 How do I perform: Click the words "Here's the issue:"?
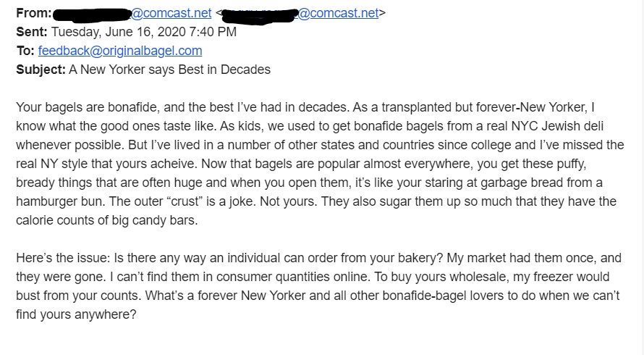tap(63, 258)
